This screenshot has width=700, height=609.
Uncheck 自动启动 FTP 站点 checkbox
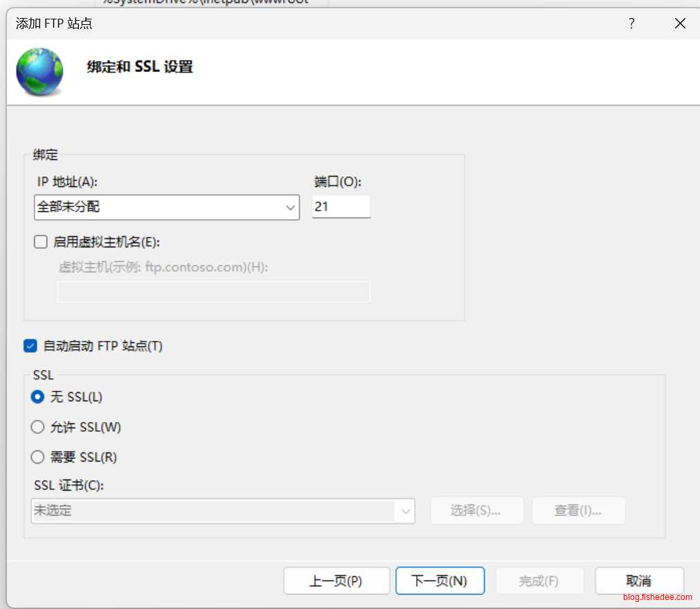(x=30, y=346)
